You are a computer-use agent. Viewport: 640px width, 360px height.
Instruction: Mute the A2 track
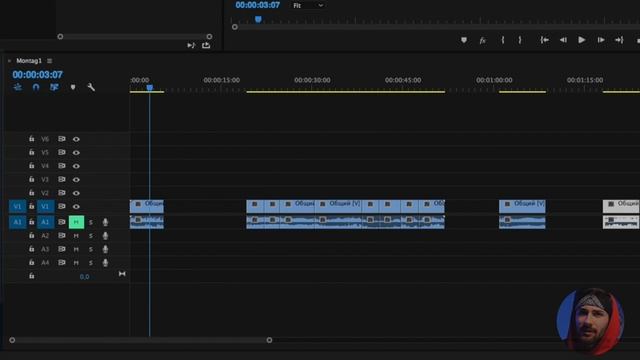[76, 236]
